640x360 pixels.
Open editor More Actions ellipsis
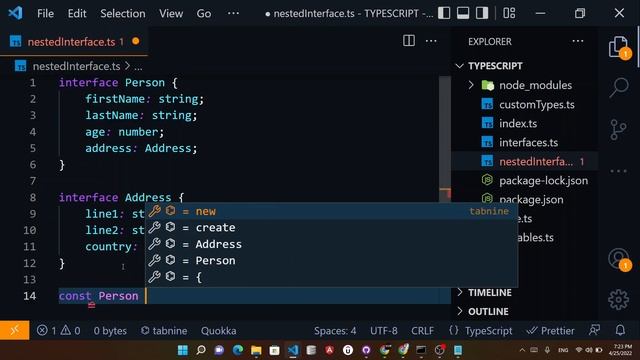point(431,41)
